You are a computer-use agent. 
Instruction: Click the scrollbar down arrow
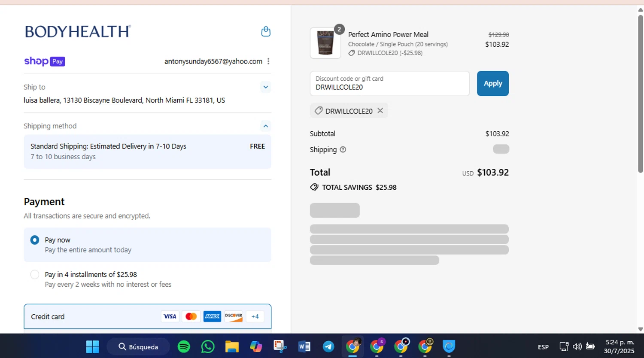641,329
